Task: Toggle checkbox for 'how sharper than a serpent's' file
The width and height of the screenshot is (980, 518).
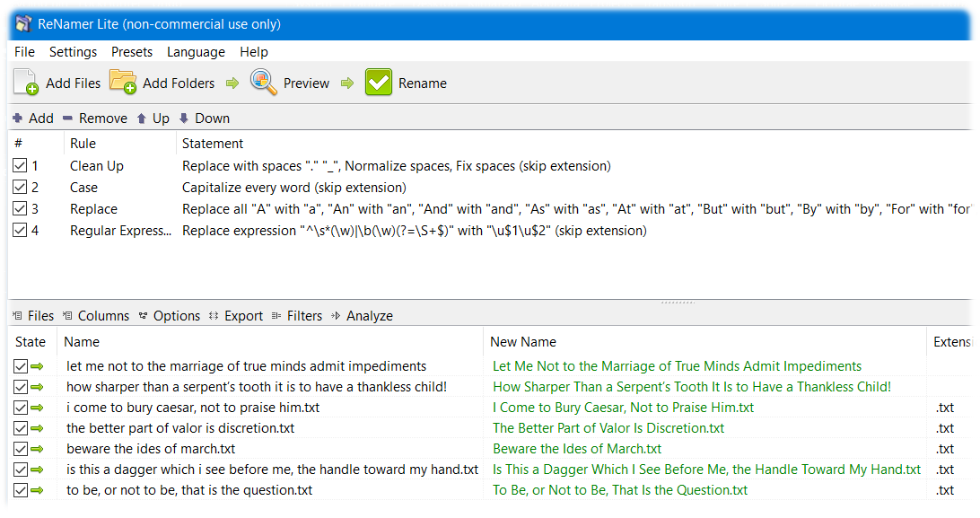Action: 21,387
